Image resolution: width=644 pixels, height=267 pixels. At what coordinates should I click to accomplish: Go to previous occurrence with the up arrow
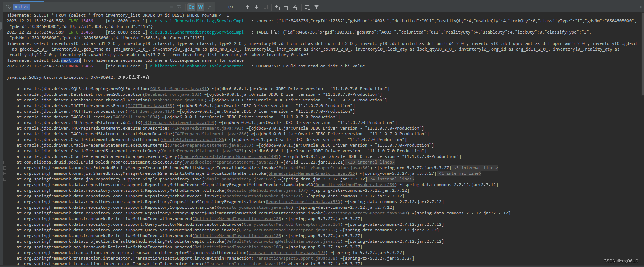click(x=247, y=7)
